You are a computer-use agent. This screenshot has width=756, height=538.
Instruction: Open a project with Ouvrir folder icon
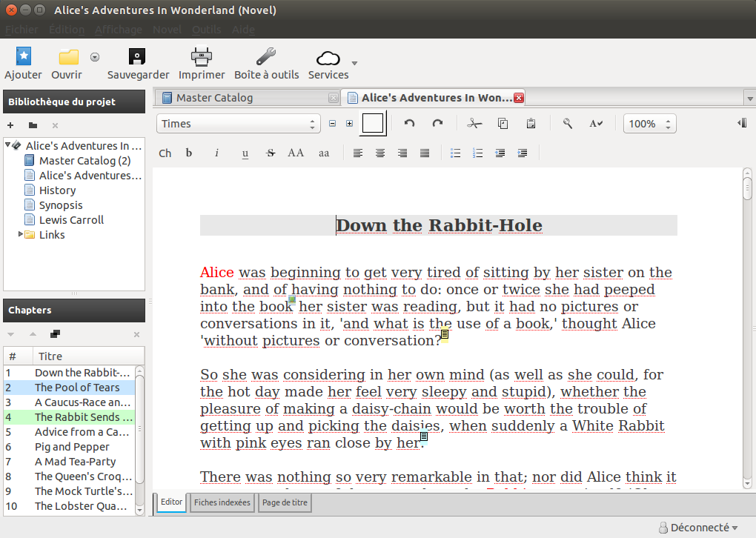(x=68, y=57)
